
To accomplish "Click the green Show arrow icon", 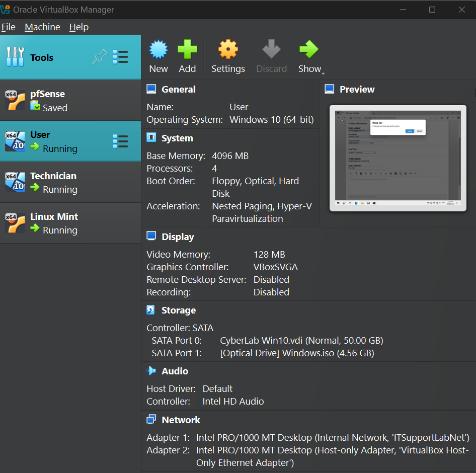I will tap(309, 49).
